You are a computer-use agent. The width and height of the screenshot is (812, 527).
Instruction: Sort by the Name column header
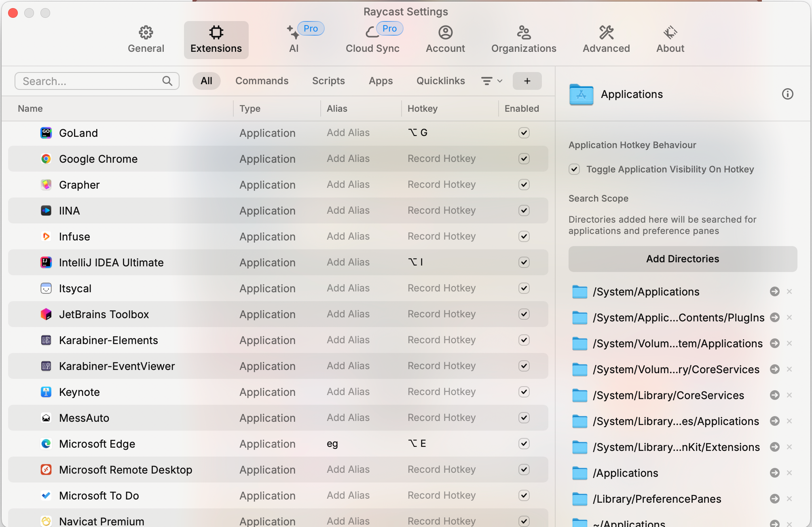[x=30, y=108]
